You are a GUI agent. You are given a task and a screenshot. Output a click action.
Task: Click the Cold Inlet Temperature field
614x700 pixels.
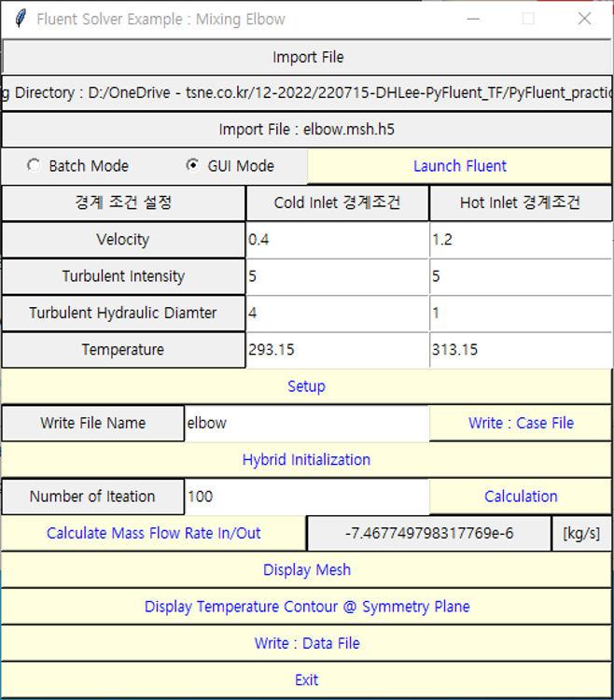click(338, 350)
